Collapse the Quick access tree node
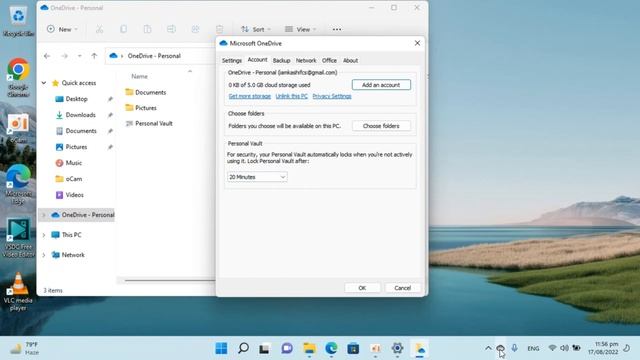640x360 pixels. coord(44,83)
